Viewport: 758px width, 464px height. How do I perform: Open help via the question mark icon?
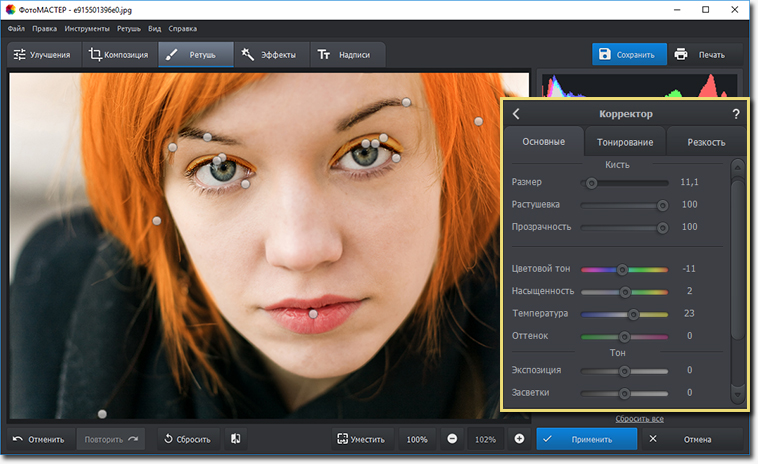(735, 114)
